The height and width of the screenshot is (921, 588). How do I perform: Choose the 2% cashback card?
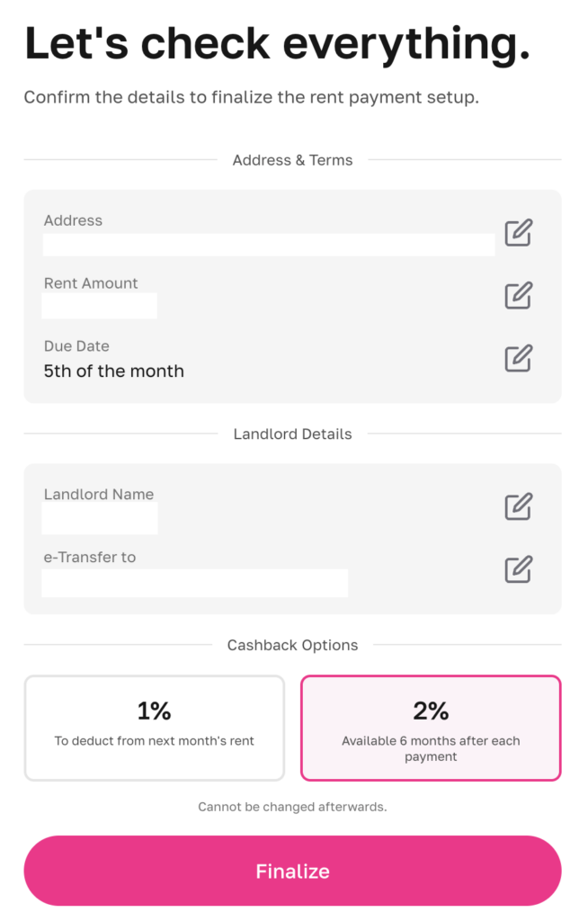pyautogui.click(x=431, y=728)
